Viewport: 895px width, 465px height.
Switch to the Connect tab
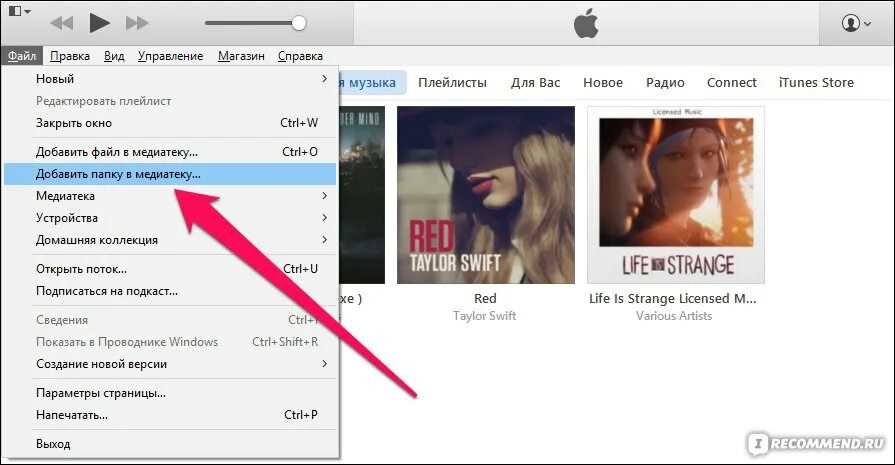pos(731,83)
